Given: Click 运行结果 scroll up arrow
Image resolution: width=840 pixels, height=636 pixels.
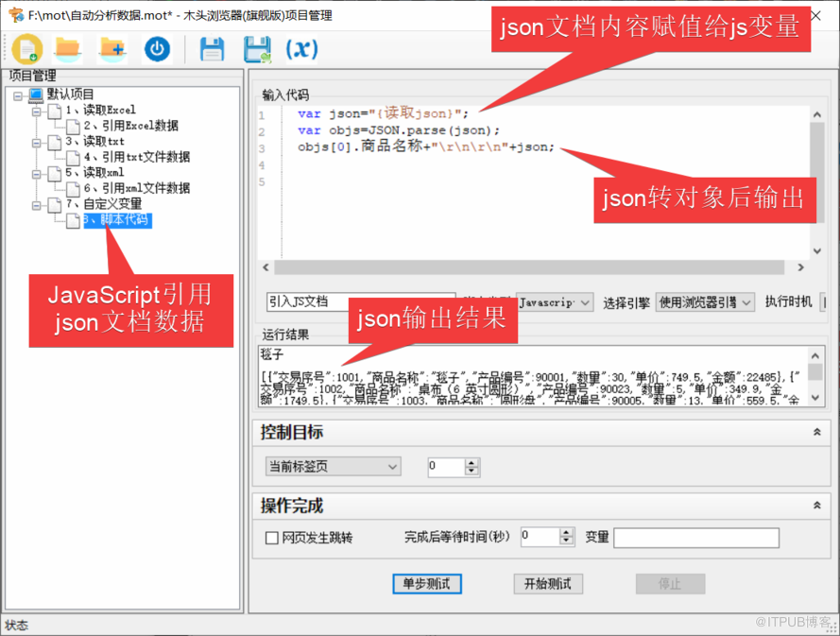Looking at the screenshot, I should pos(815,355).
